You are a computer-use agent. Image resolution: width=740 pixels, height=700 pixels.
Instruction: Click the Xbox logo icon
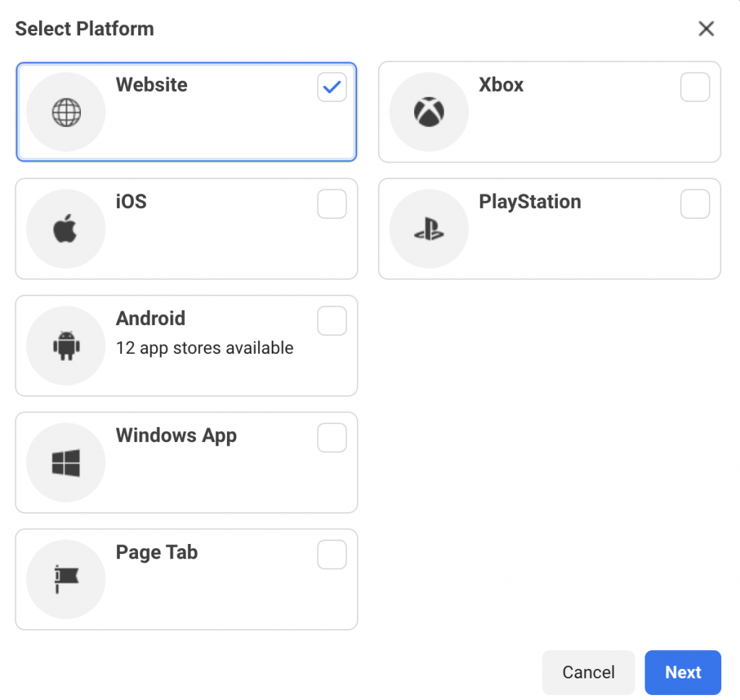click(x=429, y=113)
